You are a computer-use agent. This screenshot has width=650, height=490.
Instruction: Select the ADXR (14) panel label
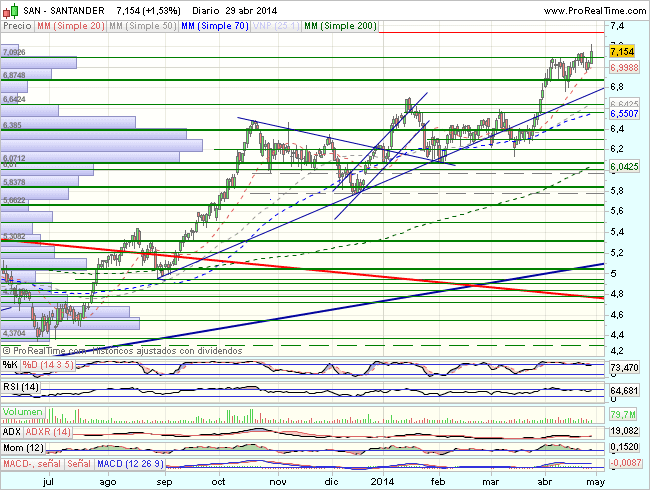pos(48,432)
